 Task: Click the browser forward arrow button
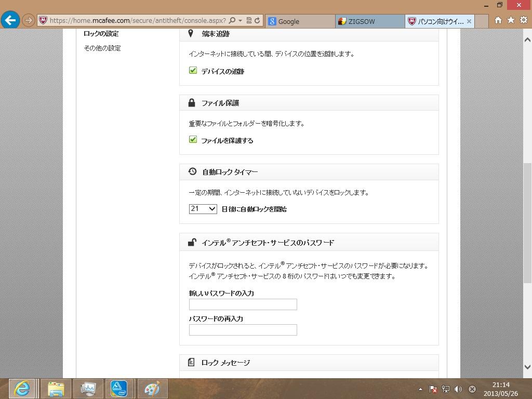(29, 20)
